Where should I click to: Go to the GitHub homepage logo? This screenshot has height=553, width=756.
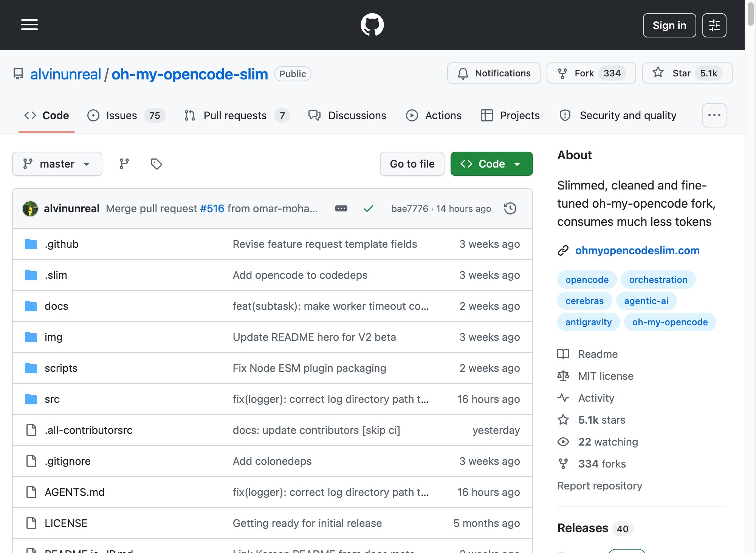372,25
